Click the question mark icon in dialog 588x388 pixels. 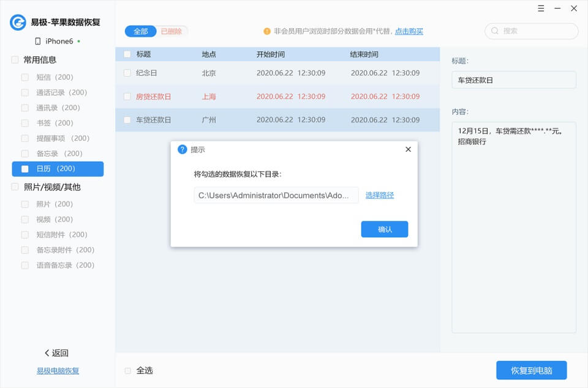(x=183, y=149)
